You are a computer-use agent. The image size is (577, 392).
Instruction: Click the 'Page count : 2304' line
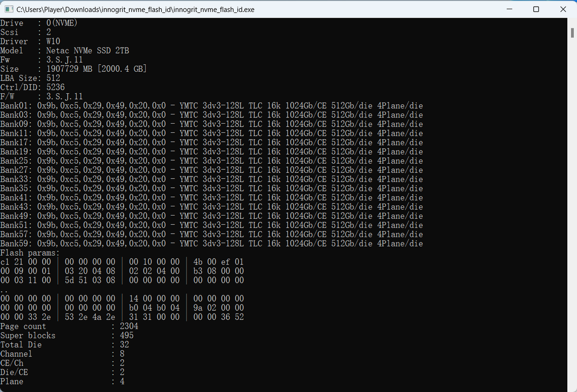69,326
